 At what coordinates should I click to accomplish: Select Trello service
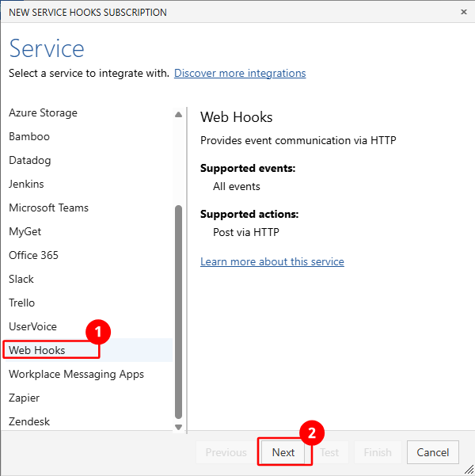click(x=87, y=303)
